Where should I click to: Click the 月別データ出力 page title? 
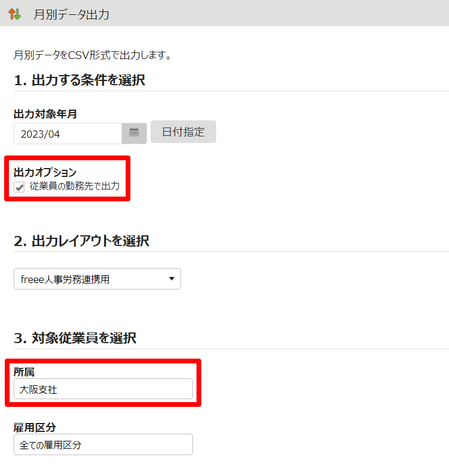71,14
